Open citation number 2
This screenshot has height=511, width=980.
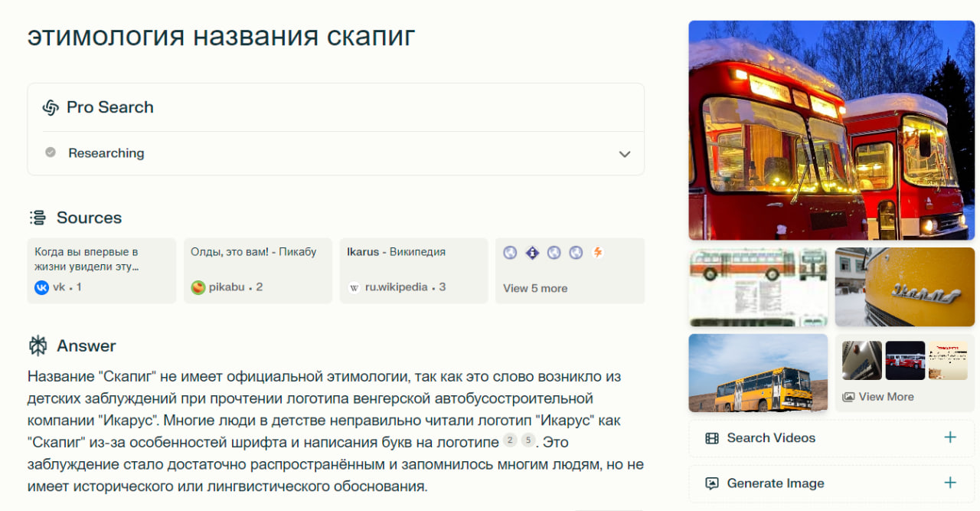click(510, 441)
